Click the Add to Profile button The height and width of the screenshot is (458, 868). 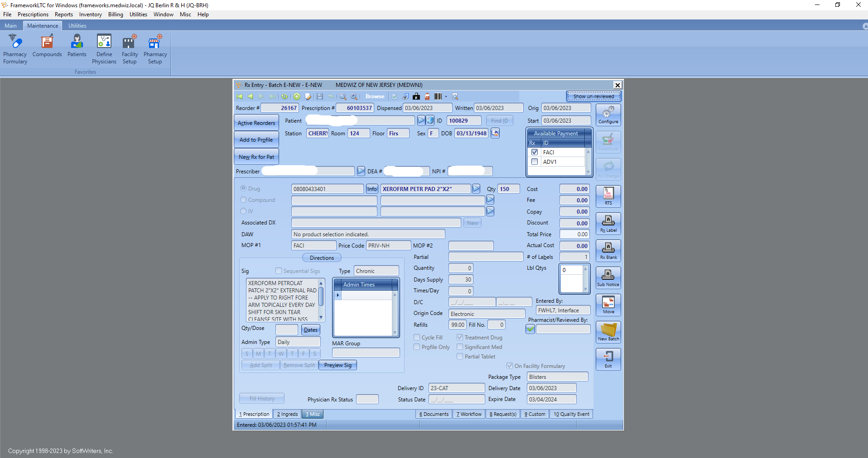point(256,140)
